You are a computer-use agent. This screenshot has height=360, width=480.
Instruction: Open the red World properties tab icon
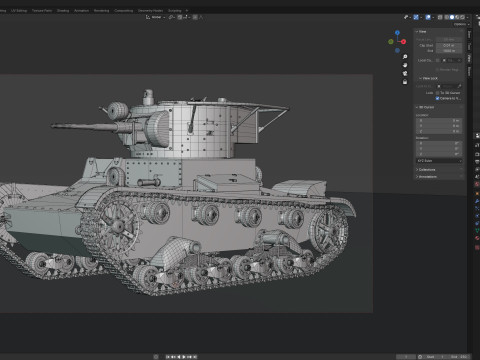477,184
